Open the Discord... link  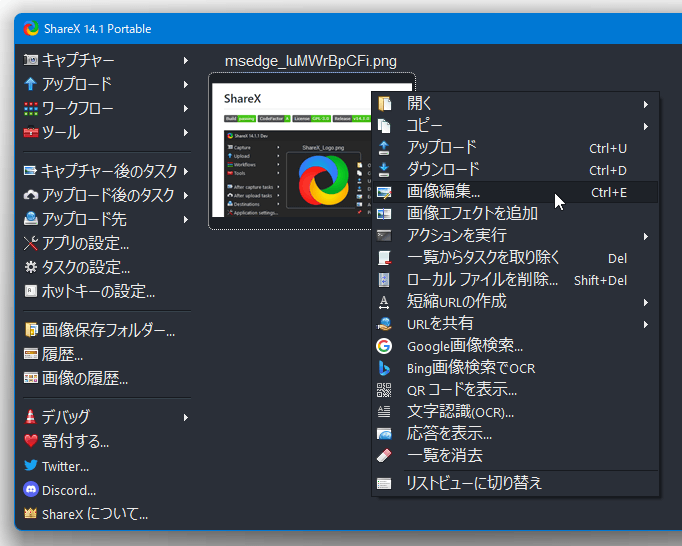(107, 489)
